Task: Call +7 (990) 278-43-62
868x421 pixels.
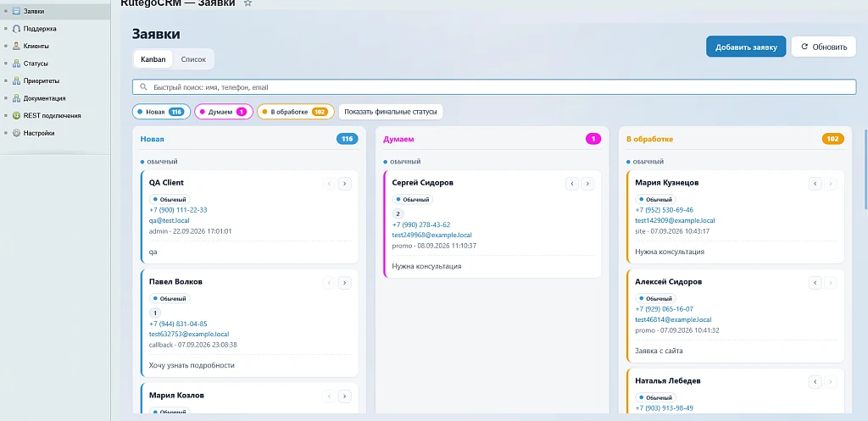Action: tap(421, 224)
